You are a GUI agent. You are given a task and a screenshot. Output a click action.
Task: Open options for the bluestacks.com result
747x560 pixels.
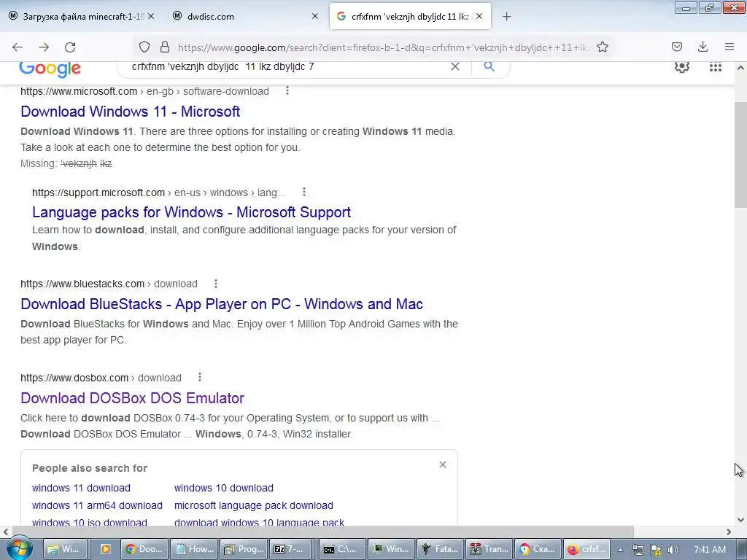click(x=216, y=284)
